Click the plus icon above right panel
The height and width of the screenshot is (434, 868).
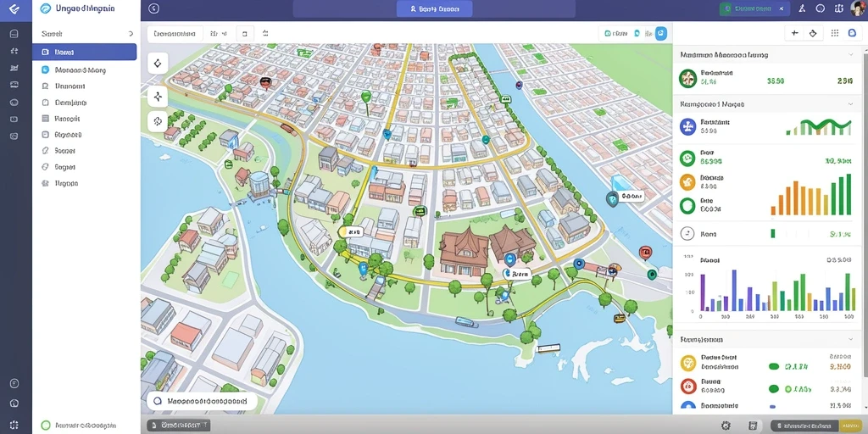795,33
